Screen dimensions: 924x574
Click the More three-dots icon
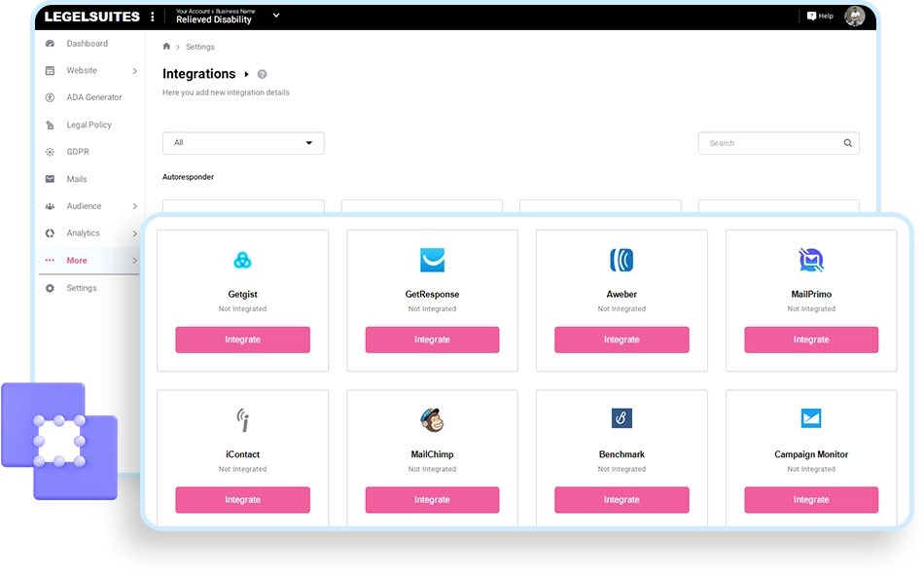tap(50, 261)
